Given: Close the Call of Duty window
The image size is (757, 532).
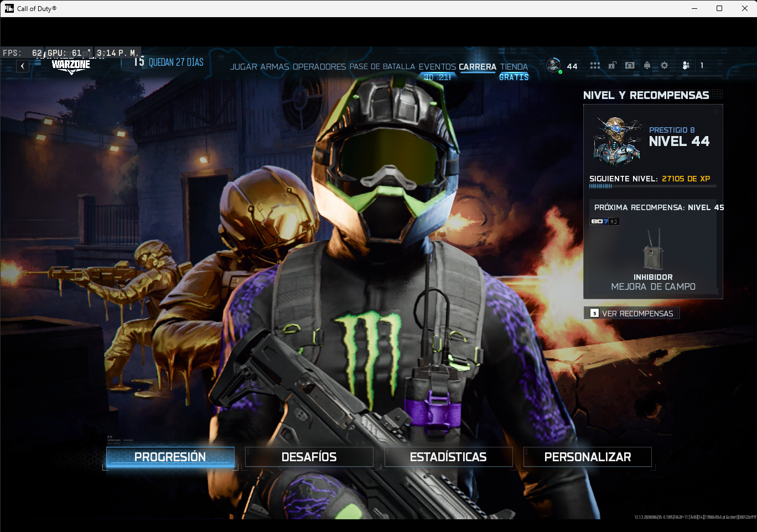Looking at the screenshot, I should pyautogui.click(x=745, y=8).
